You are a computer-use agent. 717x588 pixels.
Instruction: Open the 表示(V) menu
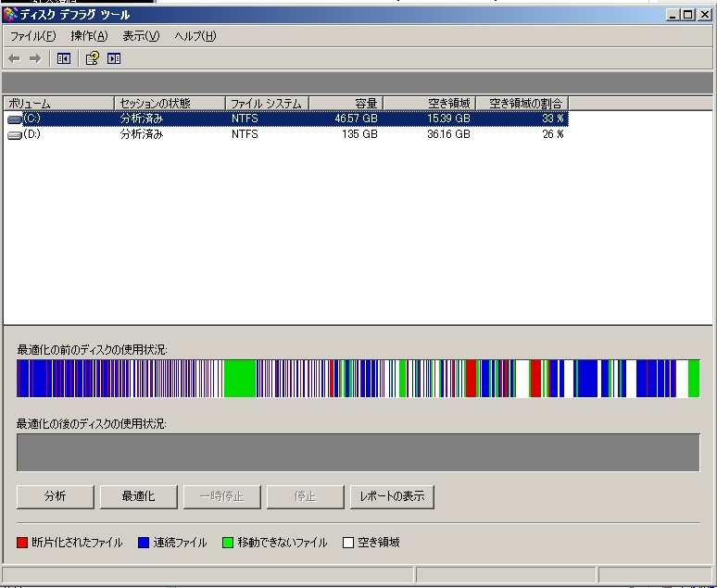(x=141, y=36)
